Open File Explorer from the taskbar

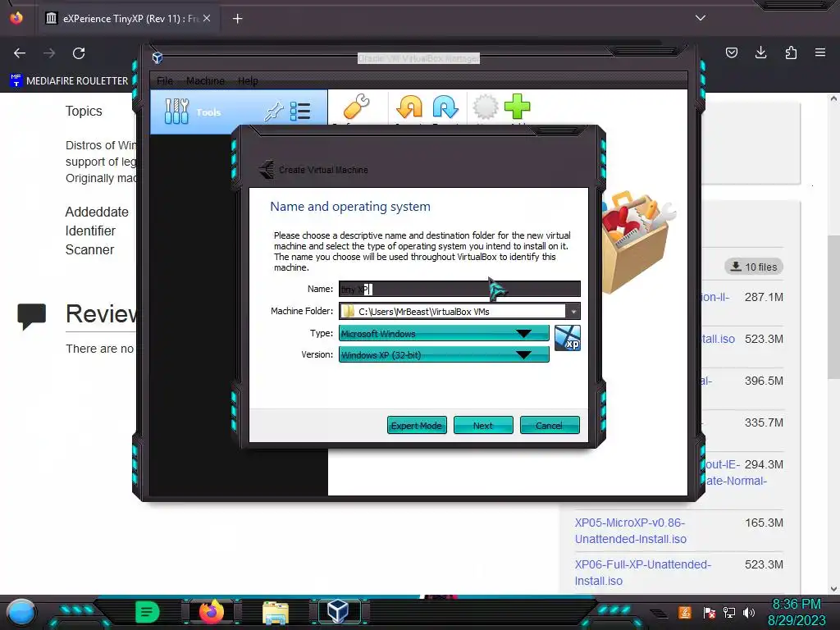(x=276, y=613)
